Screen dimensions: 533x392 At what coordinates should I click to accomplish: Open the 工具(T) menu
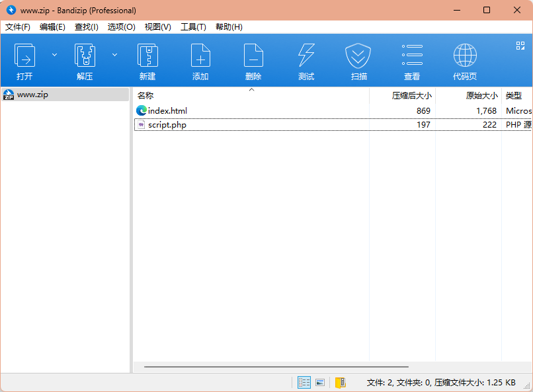pyautogui.click(x=193, y=27)
